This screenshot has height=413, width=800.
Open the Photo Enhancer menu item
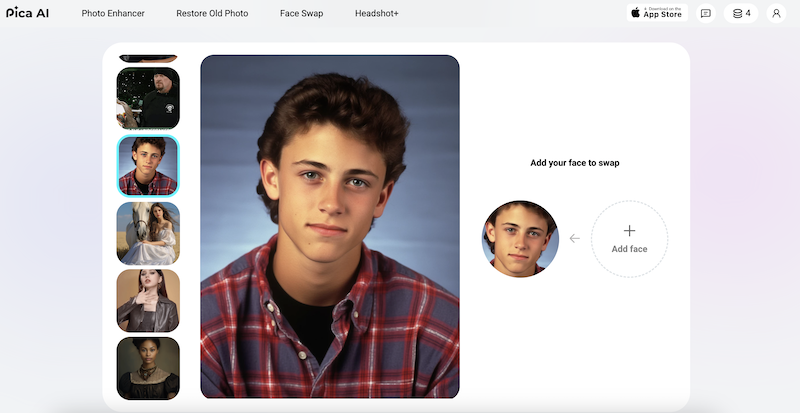[113, 13]
